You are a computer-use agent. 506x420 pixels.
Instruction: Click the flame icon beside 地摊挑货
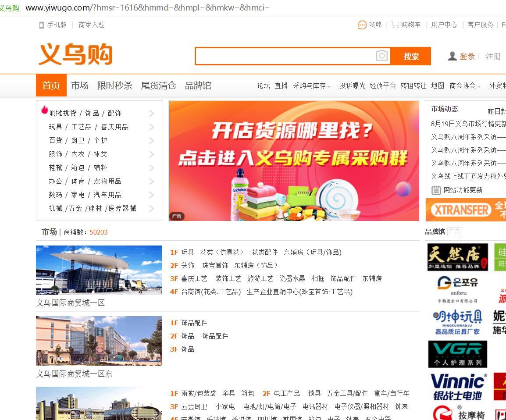[45, 110]
